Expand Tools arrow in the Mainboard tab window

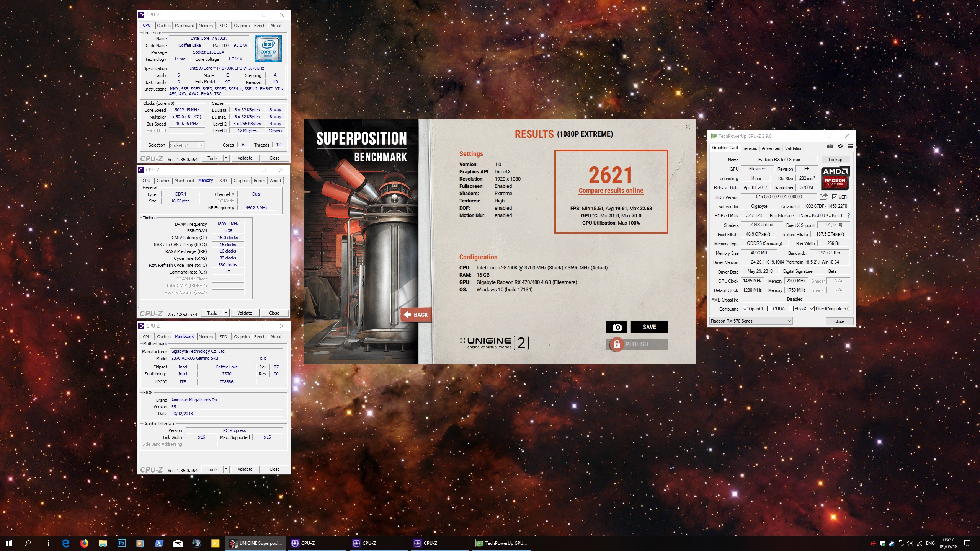coord(226,469)
